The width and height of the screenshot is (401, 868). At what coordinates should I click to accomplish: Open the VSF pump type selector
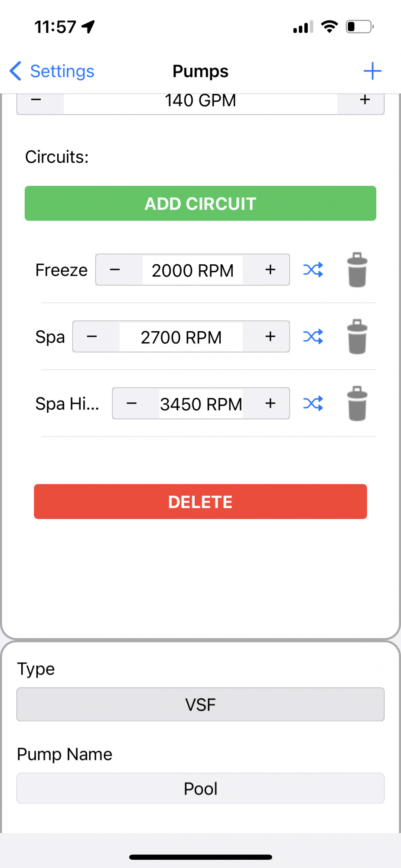200,704
